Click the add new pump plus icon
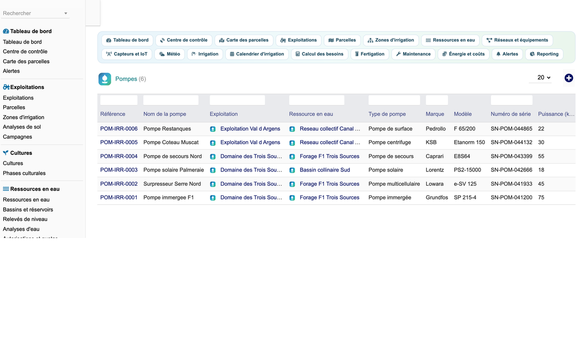This screenshot has height=364, width=588. point(568,78)
